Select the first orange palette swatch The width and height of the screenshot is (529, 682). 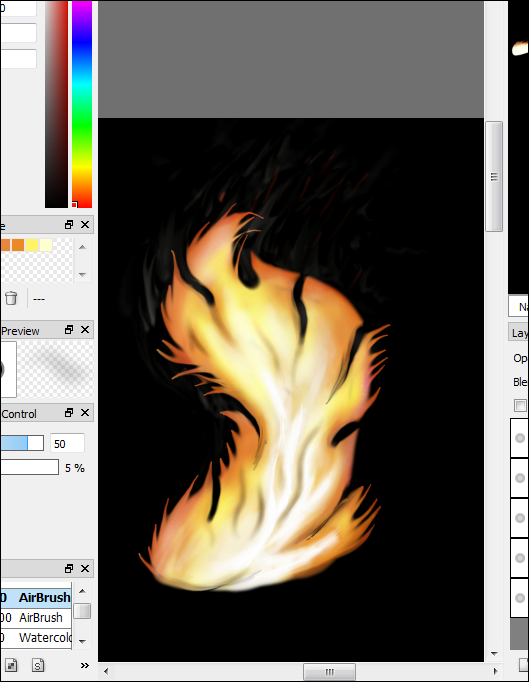[5, 245]
